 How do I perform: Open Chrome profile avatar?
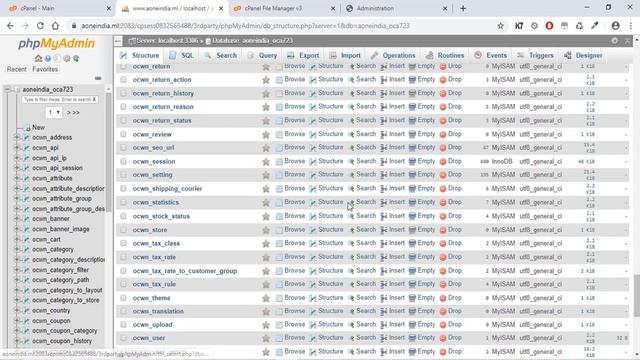click(x=616, y=26)
